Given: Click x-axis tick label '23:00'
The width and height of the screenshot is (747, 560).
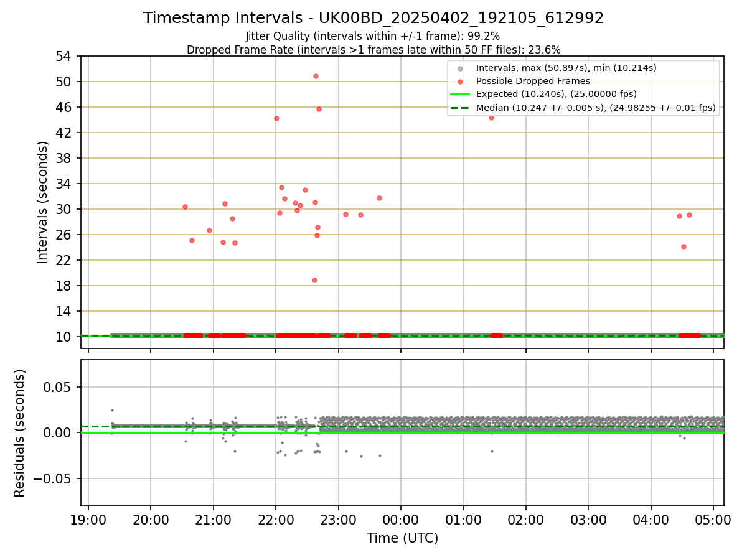Looking at the screenshot, I should 338,519.
